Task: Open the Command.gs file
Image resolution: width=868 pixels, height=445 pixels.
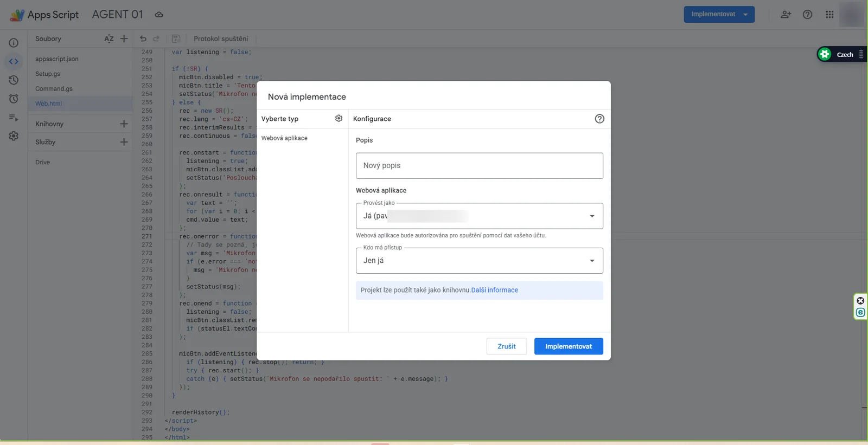Action: [x=54, y=88]
